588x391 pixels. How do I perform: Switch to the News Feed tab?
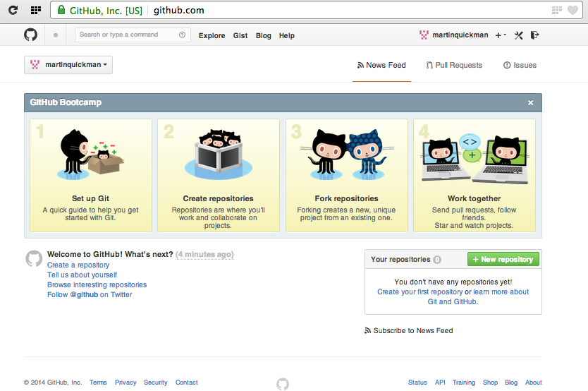coord(381,66)
